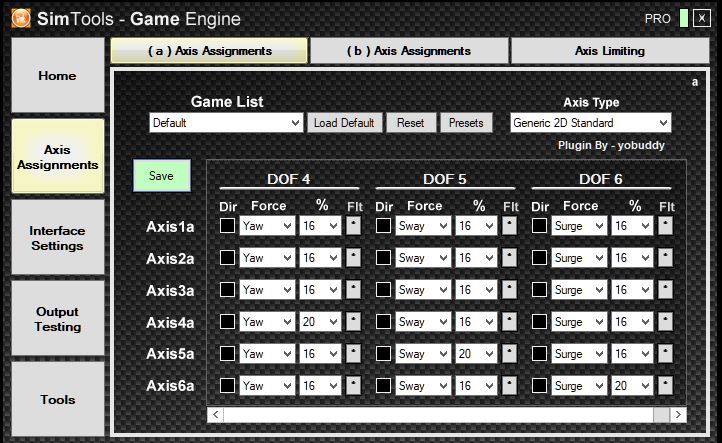Open Flt filter button for Axis4a DOF 6
Image resolution: width=722 pixels, height=443 pixels.
[665, 321]
